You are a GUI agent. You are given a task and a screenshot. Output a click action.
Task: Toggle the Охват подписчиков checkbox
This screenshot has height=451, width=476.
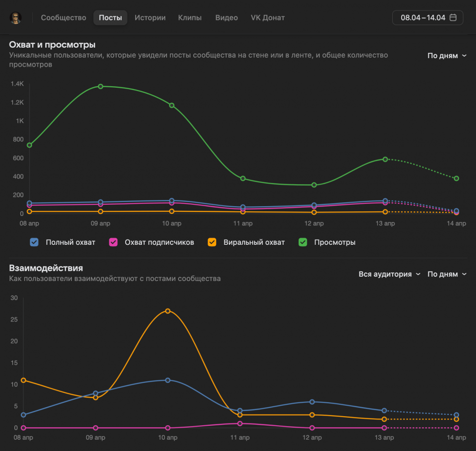[113, 242]
